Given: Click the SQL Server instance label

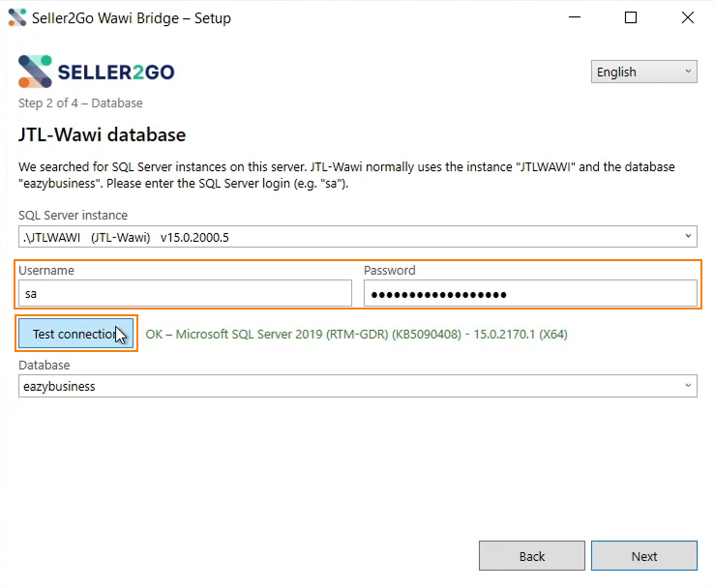Looking at the screenshot, I should point(73,215).
